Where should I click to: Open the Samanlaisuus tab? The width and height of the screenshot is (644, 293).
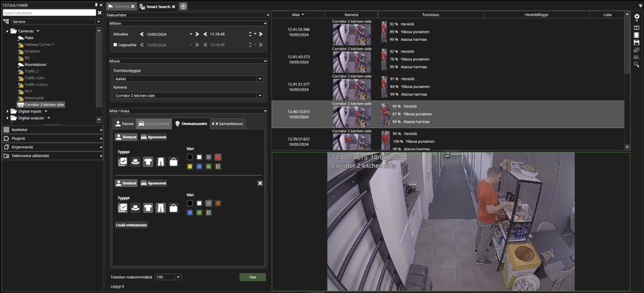tap(228, 123)
